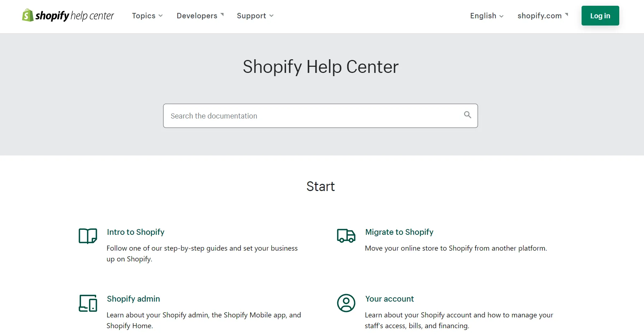
Task: Click the Start section heading
Action: click(321, 186)
